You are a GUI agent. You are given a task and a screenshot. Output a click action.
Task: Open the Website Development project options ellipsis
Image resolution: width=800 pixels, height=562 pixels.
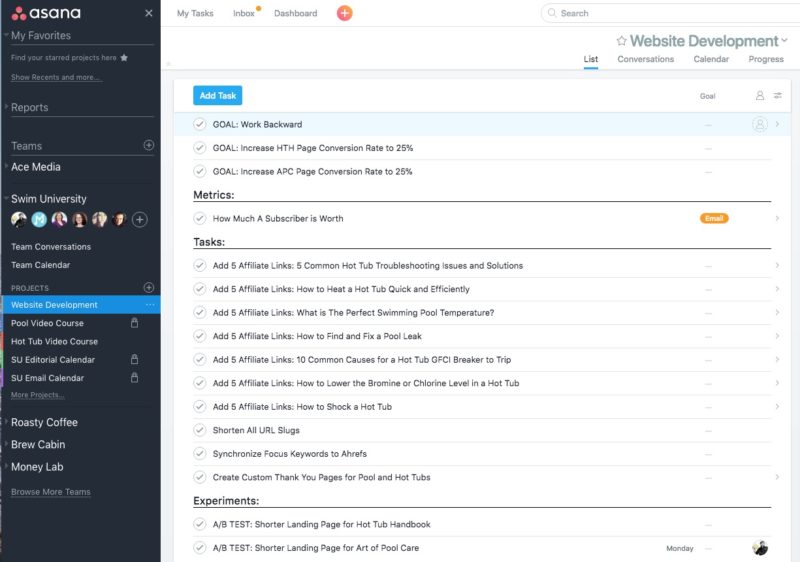click(150, 304)
